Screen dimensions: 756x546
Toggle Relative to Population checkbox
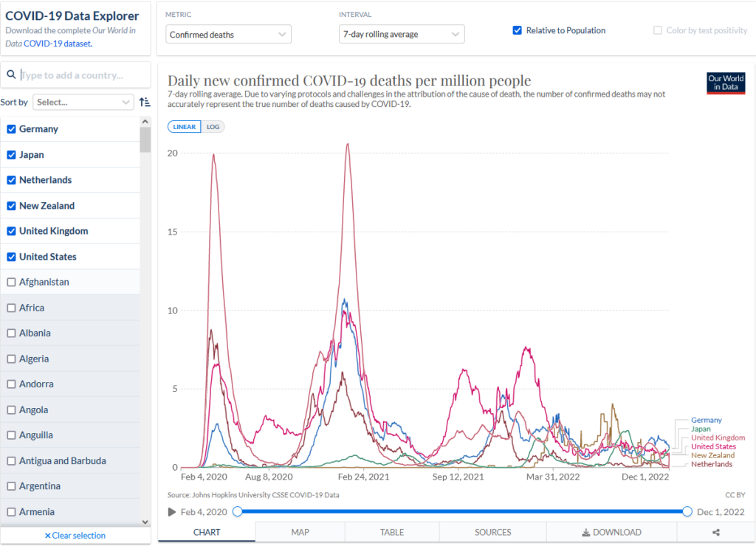[x=517, y=30]
